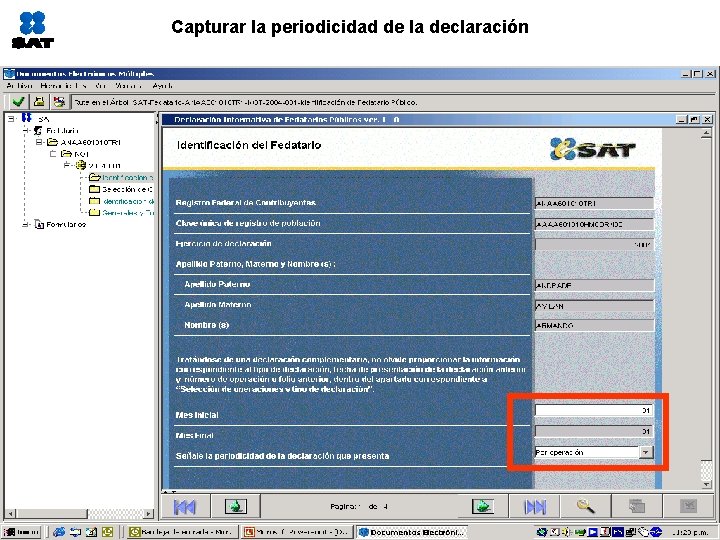
Task: Open the Herramientas menu
Action: click(63, 86)
